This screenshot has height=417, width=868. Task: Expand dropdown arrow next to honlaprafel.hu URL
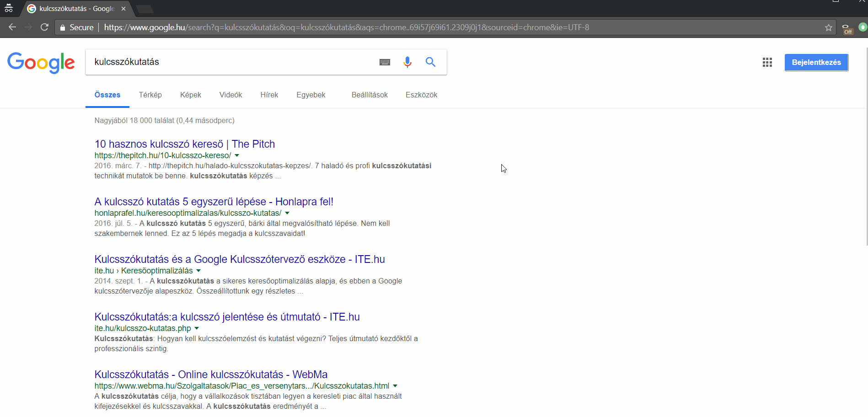tap(287, 213)
